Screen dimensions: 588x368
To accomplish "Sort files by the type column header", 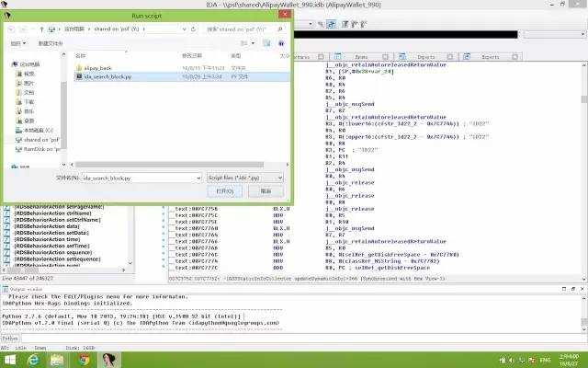I will (x=236, y=55).
